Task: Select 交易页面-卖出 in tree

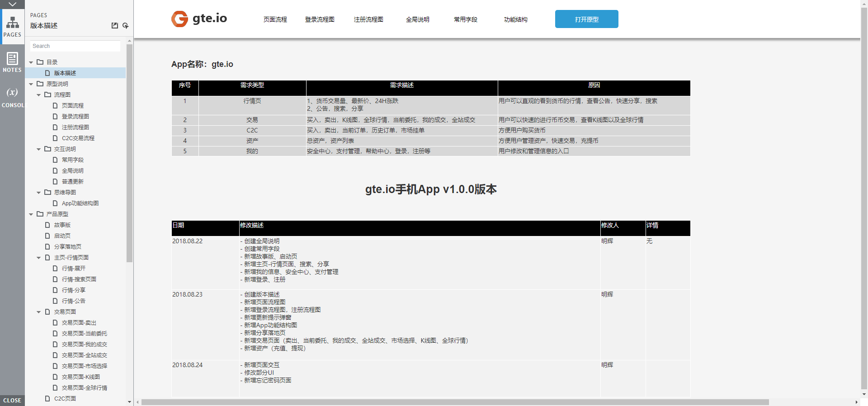Action: [79, 322]
